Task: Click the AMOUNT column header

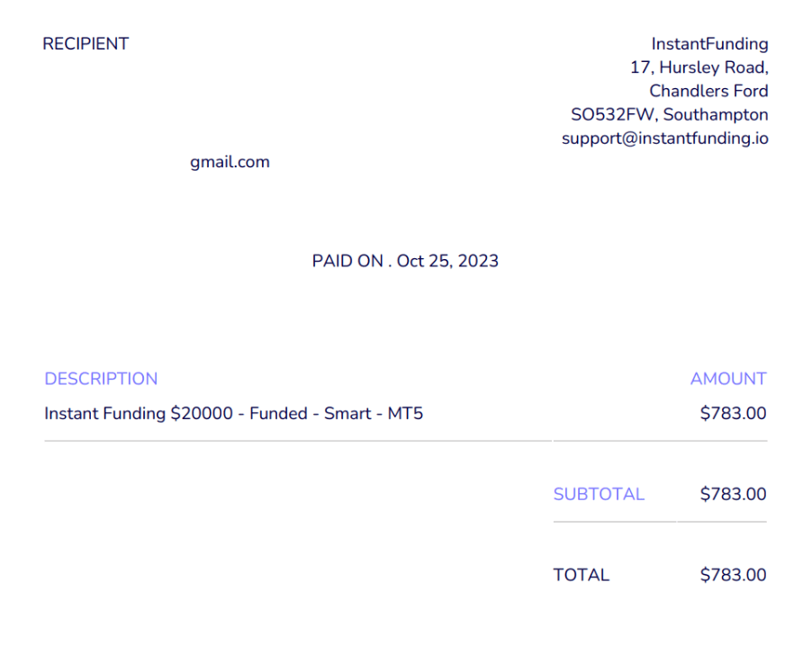Action: coord(728,379)
